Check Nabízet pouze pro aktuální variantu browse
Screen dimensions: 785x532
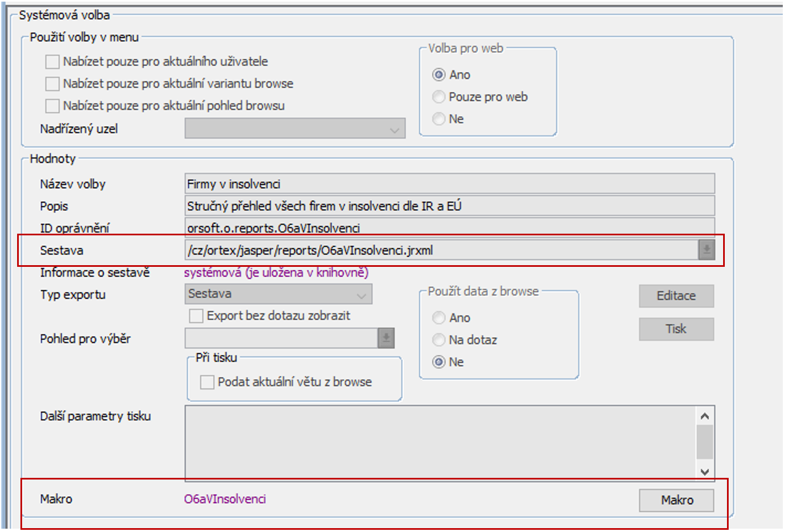coord(52,83)
